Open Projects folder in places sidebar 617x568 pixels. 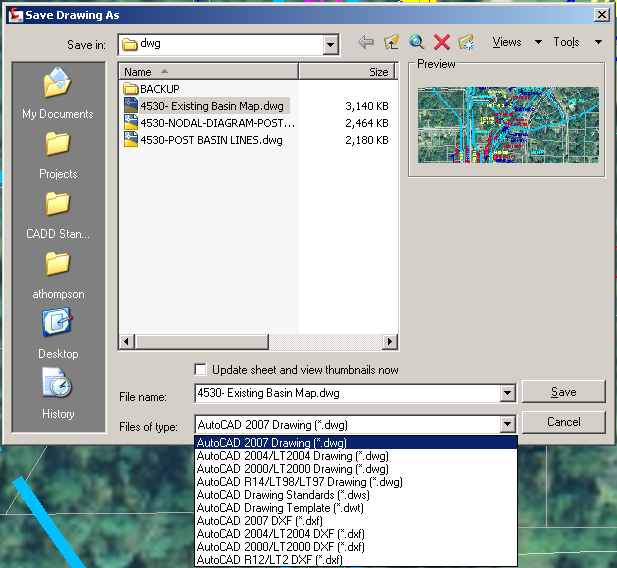coord(58,155)
